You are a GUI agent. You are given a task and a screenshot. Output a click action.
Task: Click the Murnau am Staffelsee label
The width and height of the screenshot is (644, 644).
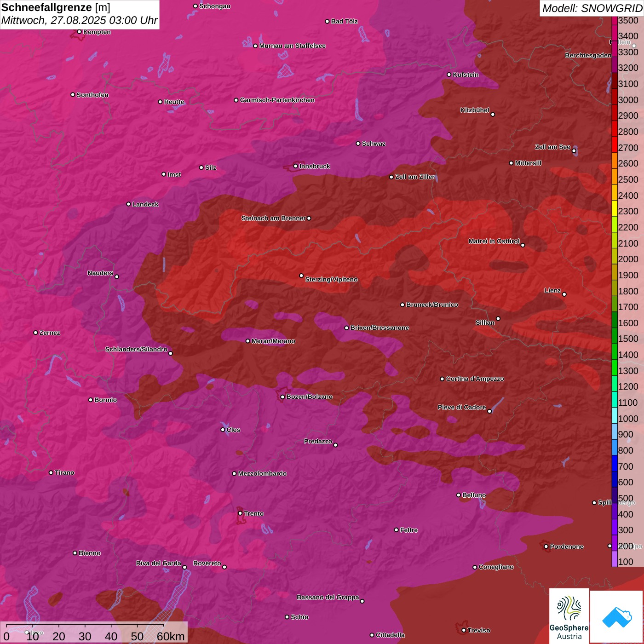tap(292, 46)
